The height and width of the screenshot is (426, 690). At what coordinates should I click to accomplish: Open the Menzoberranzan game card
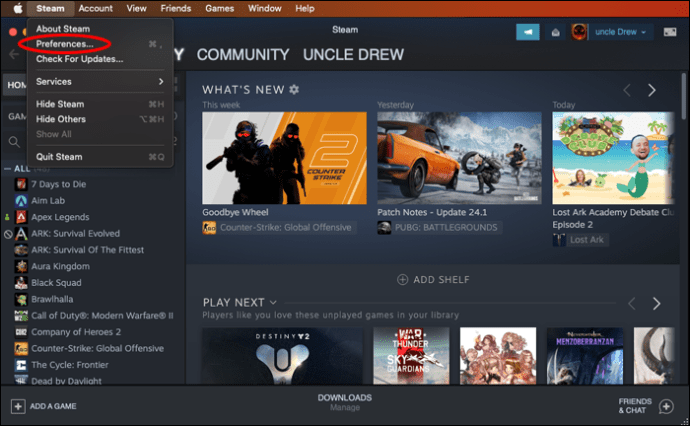585,356
